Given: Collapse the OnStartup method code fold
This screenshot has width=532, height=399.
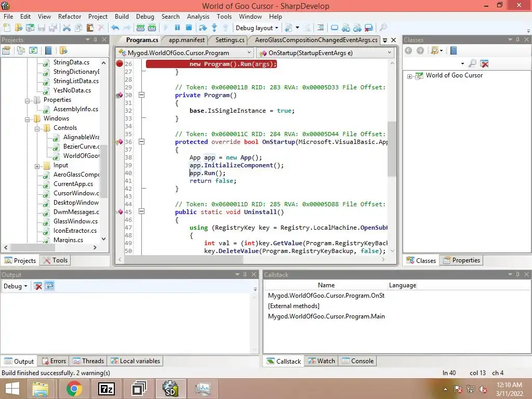Looking at the screenshot, I should [x=142, y=142].
